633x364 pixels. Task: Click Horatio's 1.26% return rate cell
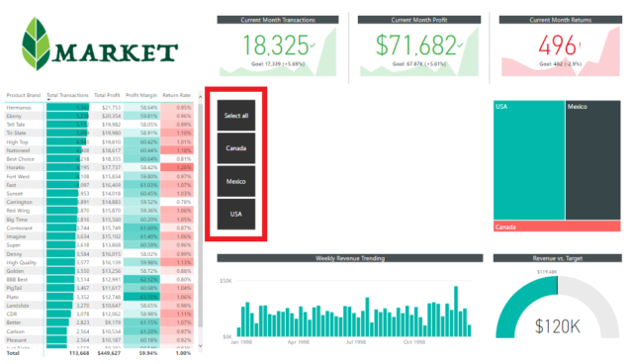pos(177,167)
